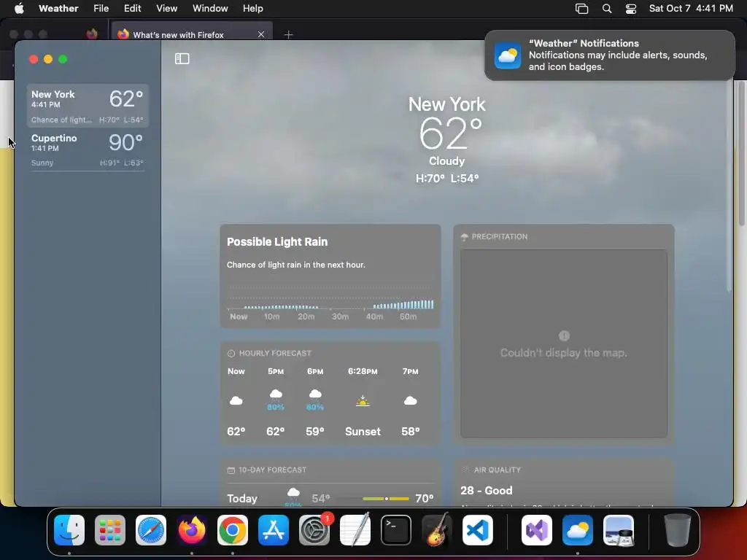Screen dimensions: 747x560
Task: Open System Settings from the Dock
Action: 314,530
